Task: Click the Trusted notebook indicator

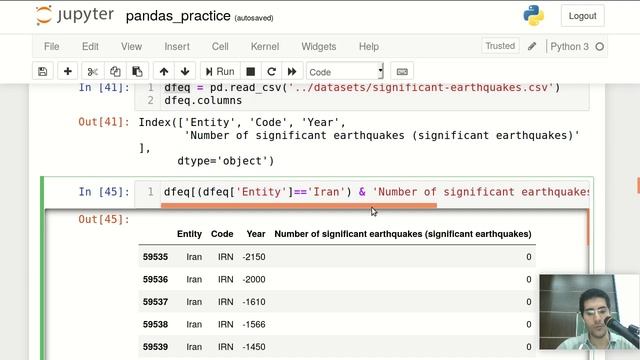Action: [x=500, y=46]
